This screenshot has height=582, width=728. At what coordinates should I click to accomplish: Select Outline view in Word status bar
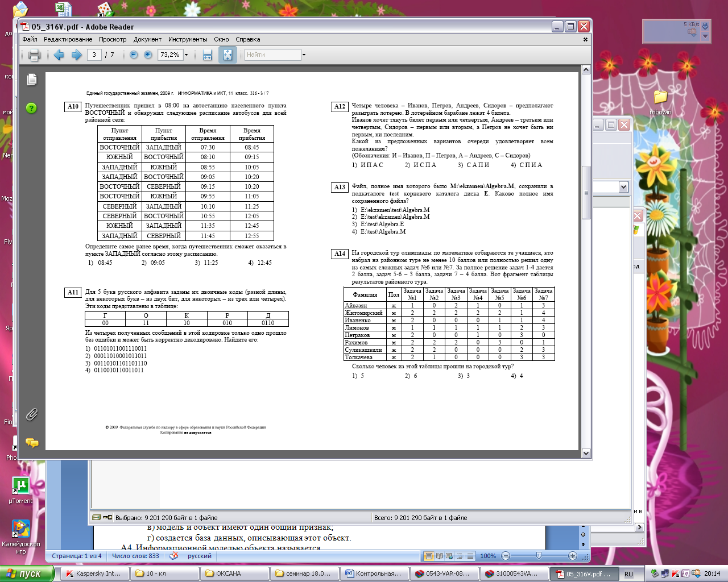(460, 556)
